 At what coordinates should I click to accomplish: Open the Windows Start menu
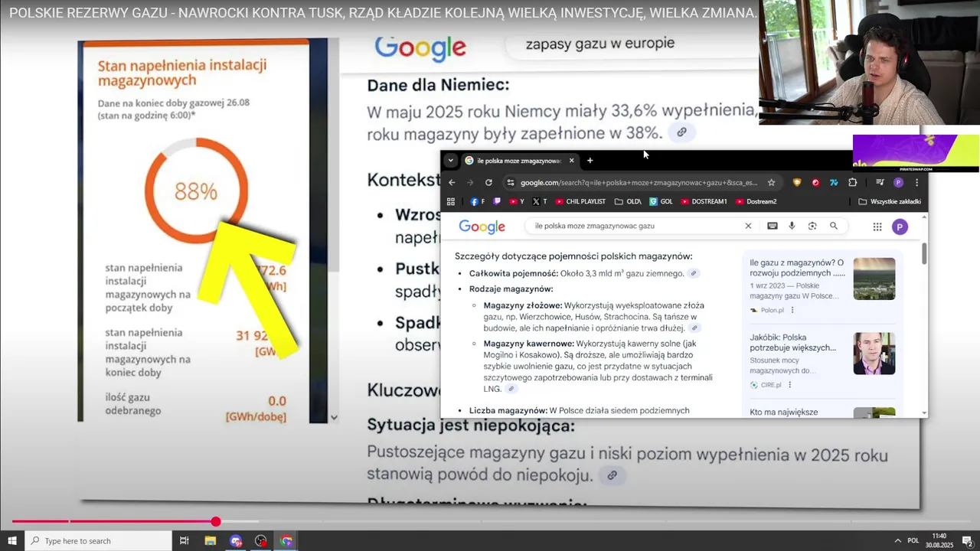(x=12, y=541)
